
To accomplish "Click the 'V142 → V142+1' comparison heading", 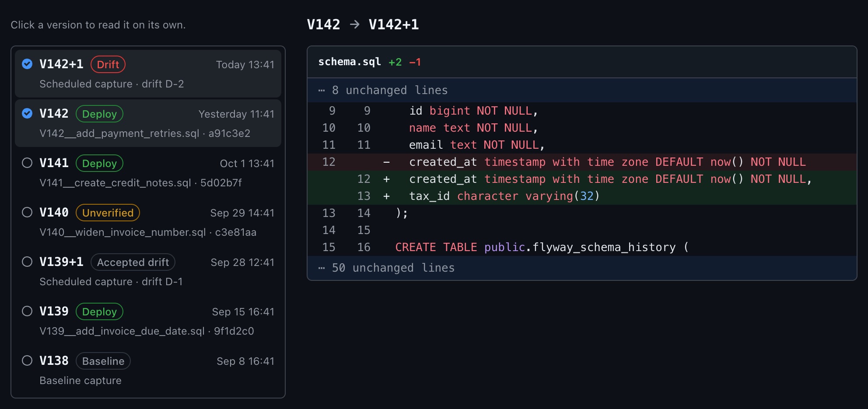I will [363, 24].
